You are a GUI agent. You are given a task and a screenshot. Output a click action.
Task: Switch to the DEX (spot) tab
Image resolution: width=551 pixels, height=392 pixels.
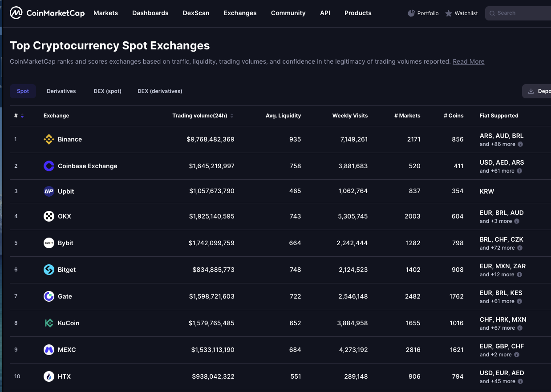(x=107, y=91)
